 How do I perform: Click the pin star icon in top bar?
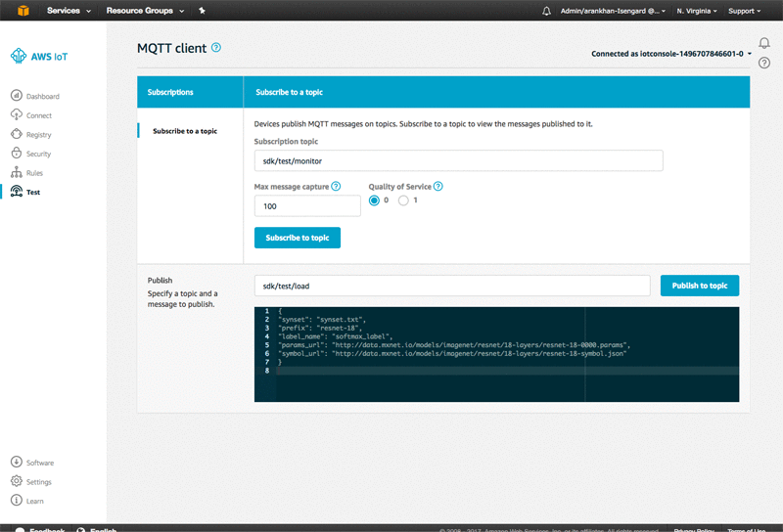[202, 11]
